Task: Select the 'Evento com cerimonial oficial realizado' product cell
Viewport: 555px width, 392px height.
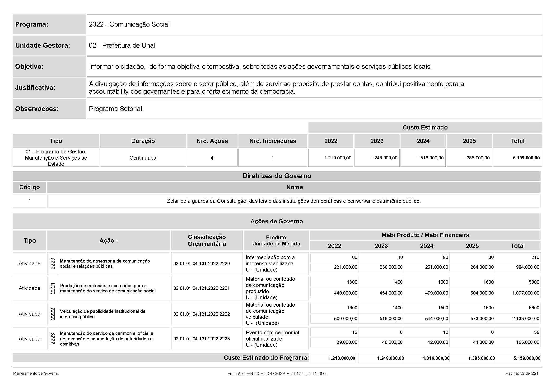Action: point(272,339)
